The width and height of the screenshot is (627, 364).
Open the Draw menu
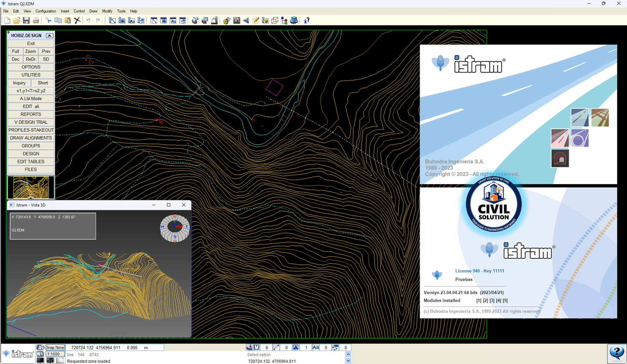tap(93, 11)
